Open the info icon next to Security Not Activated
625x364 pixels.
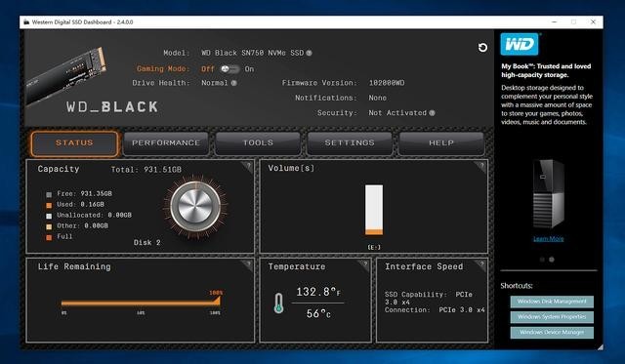tap(432, 113)
